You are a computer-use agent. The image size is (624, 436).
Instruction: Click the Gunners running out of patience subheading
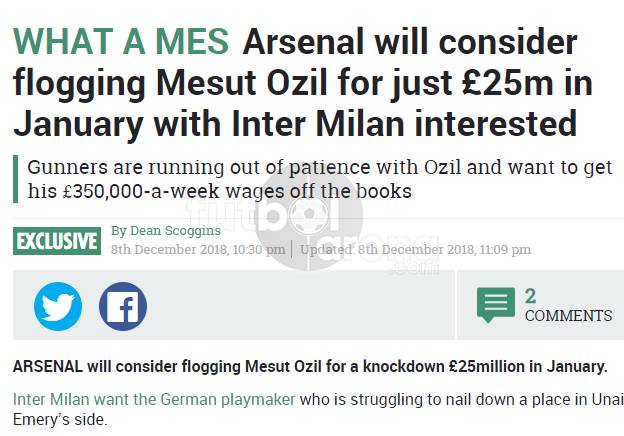(320, 179)
